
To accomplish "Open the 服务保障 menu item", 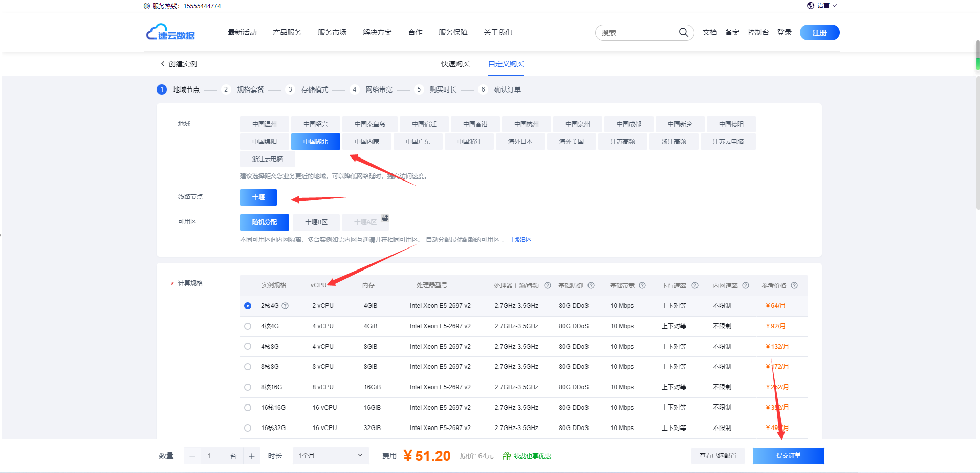I will (453, 32).
